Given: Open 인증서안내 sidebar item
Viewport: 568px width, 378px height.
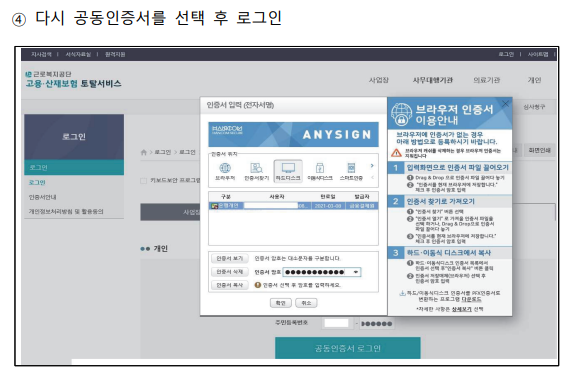Looking at the screenshot, I should click(x=42, y=197).
